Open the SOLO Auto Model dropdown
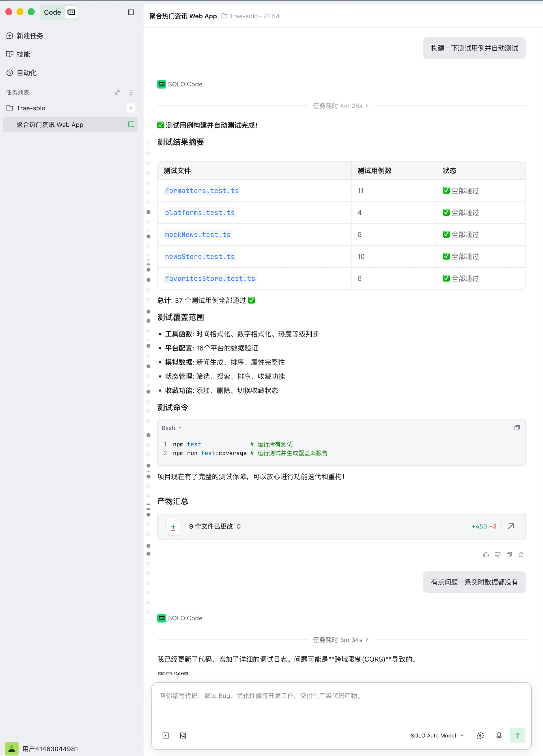The width and height of the screenshot is (543, 756). pos(437,735)
